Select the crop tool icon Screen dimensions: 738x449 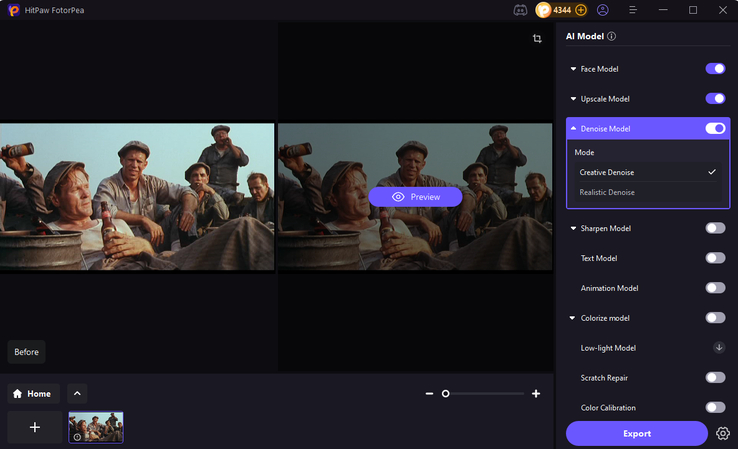pos(537,39)
